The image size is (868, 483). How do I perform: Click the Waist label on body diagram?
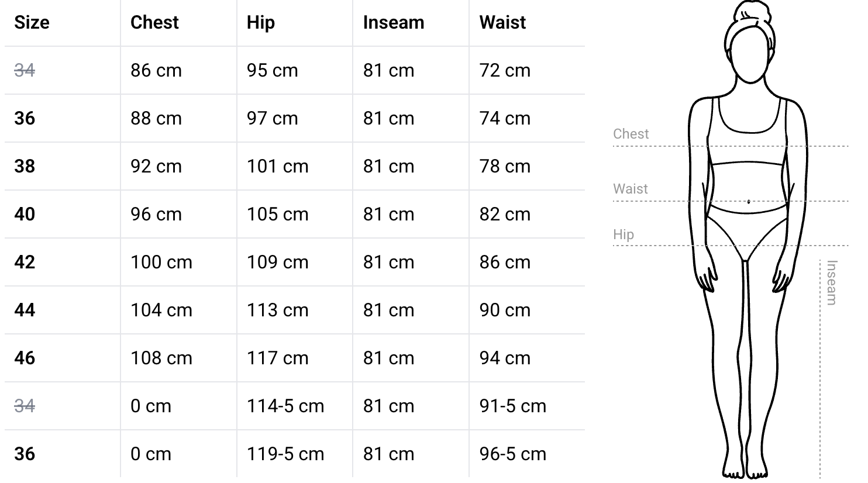[x=630, y=189]
